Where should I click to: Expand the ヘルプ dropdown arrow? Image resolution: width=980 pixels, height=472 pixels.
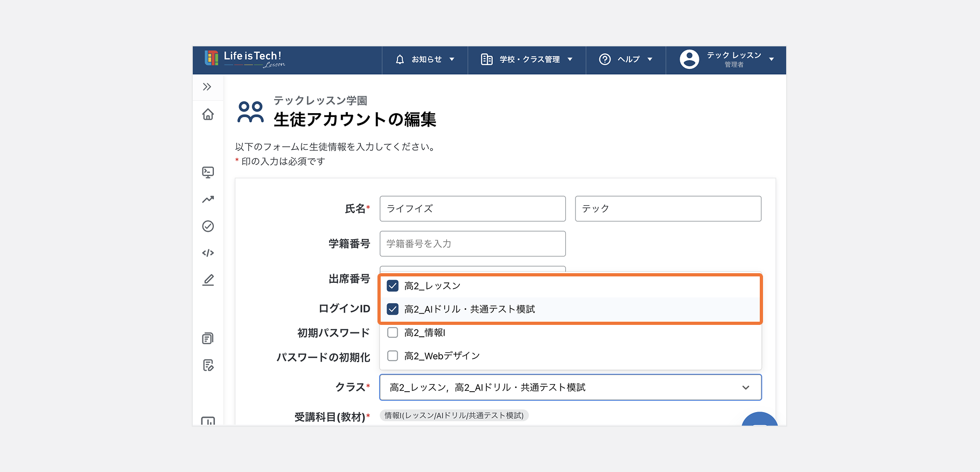click(x=650, y=59)
